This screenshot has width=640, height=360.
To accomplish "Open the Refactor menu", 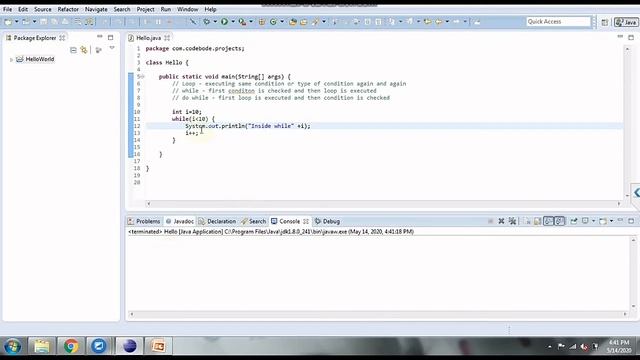I will pos(68,9).
